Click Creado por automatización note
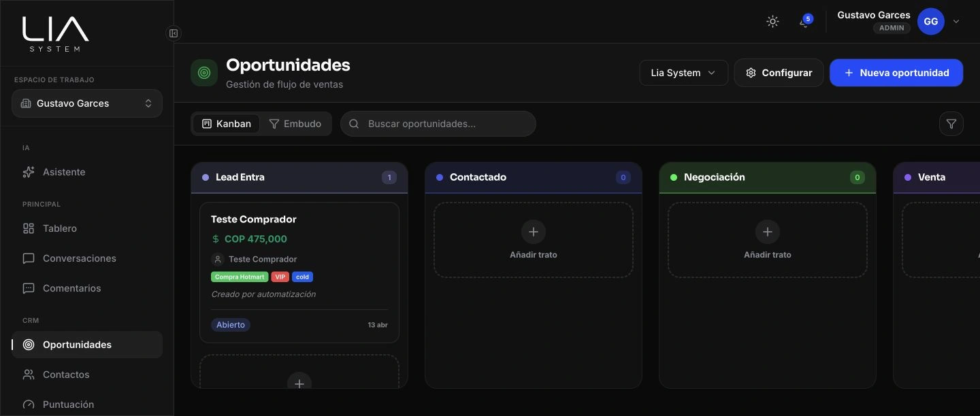980x416 pixels. pos(263,294)
